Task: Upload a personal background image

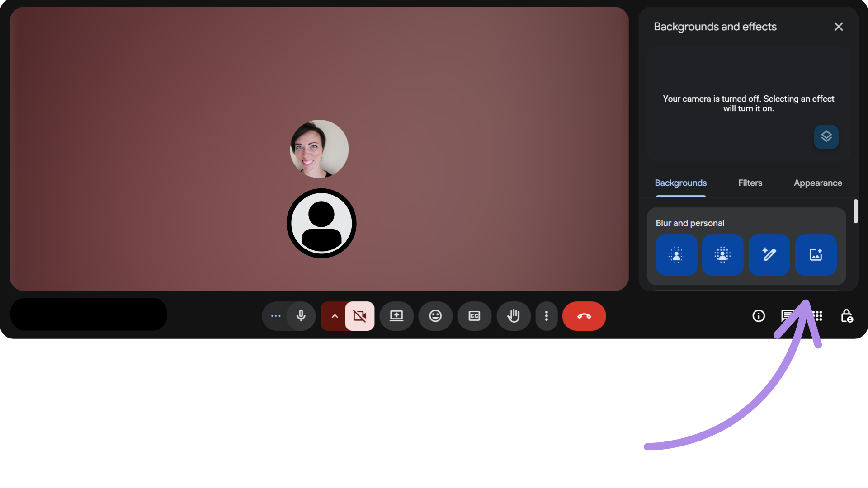Action: coord(816,255)
